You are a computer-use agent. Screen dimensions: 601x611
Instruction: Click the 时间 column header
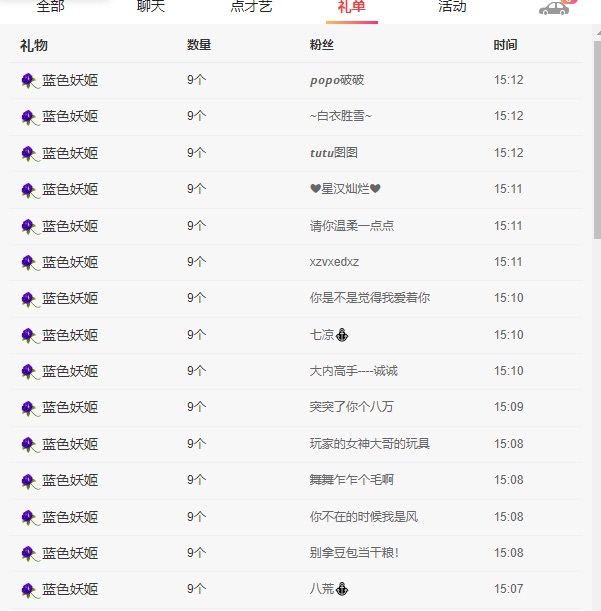pos(505,45)
